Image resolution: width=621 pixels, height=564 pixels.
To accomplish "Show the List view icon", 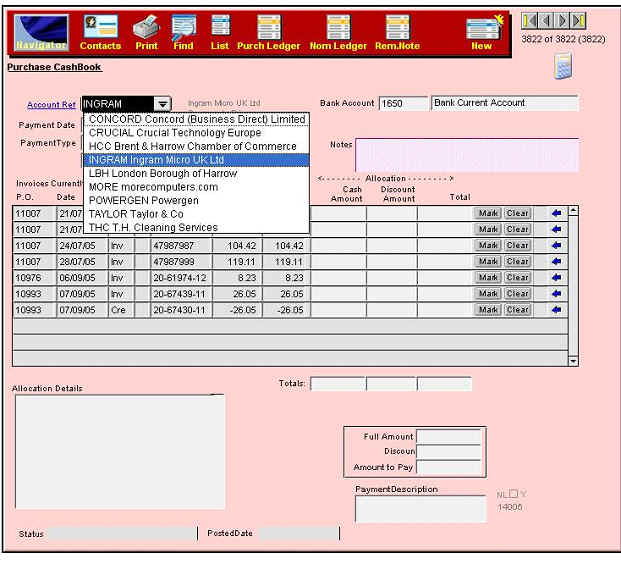I will [220, 32].
